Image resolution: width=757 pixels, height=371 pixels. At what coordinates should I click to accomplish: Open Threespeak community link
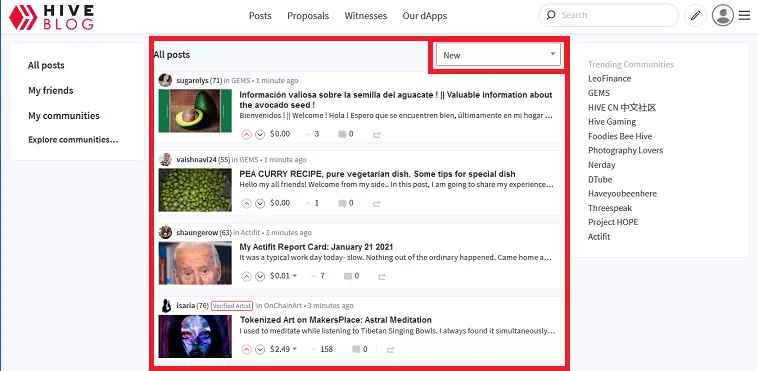coord(610,208)
